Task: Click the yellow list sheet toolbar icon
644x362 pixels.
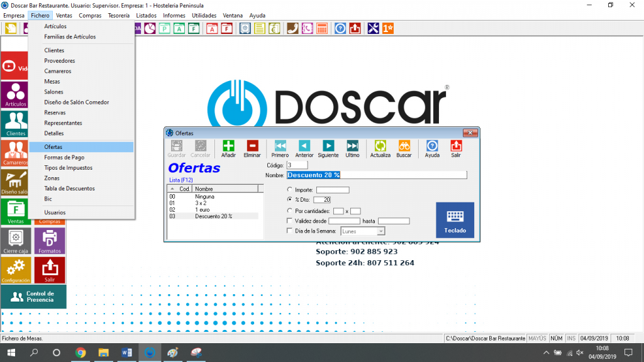Action: (x=260, y=28)
